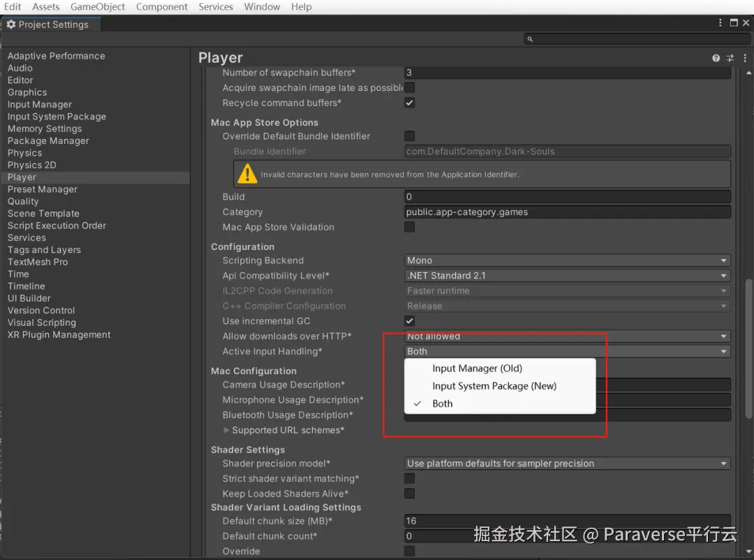The width and height of the screenshot is (754, 560).
Task: Click the settings search field
Action: point(637,39)
